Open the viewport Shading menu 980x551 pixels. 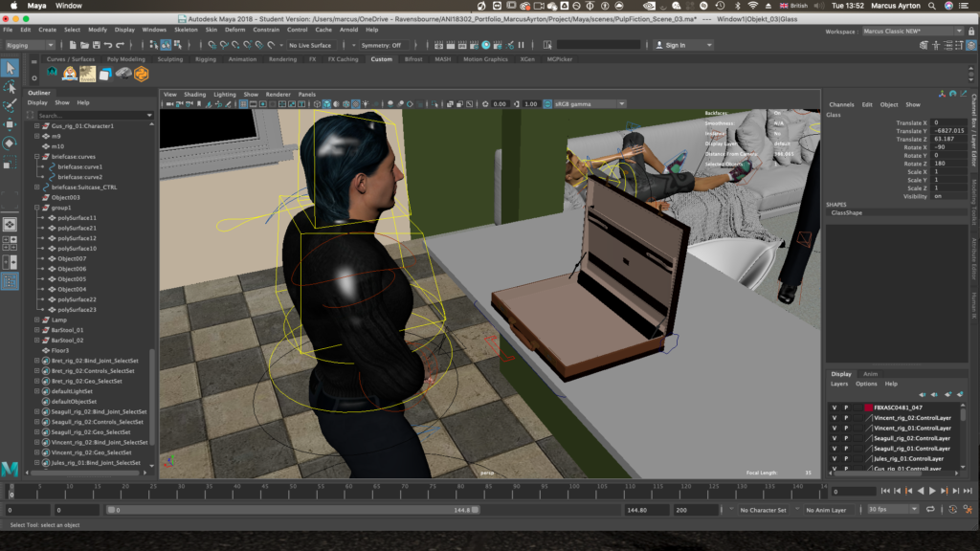click(194, 95)
